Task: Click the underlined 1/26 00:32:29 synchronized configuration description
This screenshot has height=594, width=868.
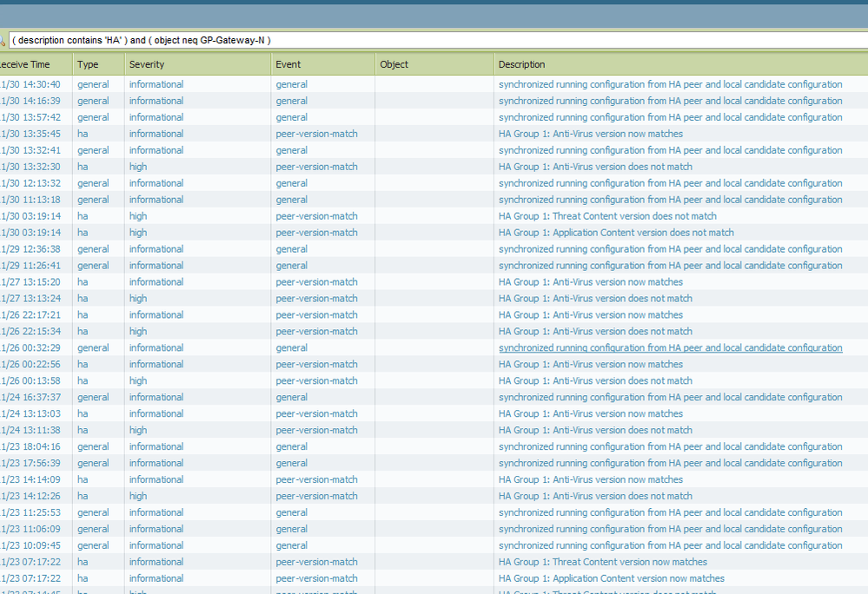Action: pyautogui.click(x=670, y=348)
